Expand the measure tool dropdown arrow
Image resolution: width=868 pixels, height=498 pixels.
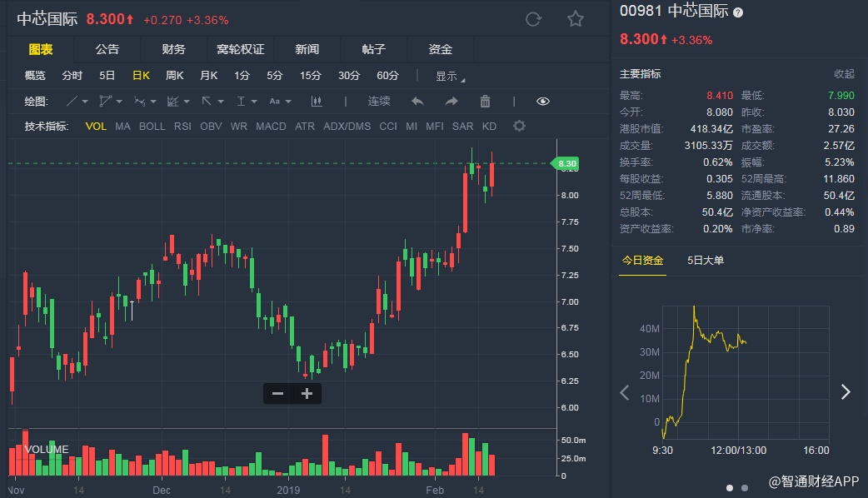(254, 102)
